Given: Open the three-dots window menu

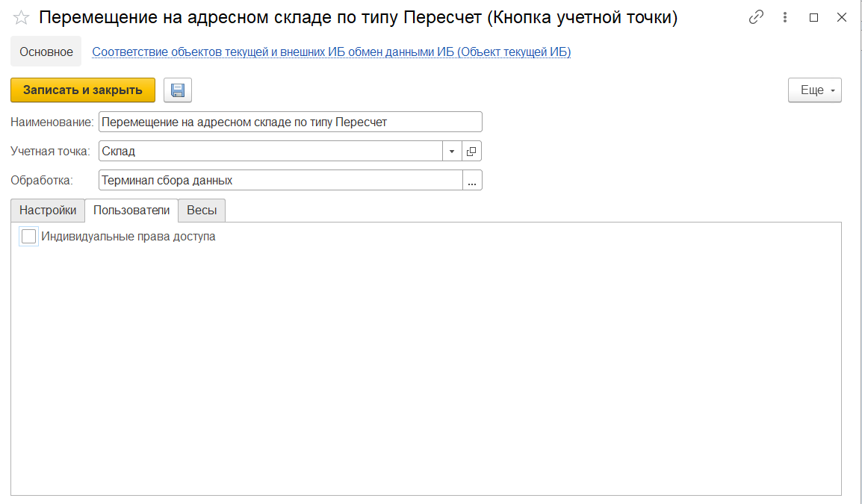Looking at the screenshot, I should pos(785,17).
